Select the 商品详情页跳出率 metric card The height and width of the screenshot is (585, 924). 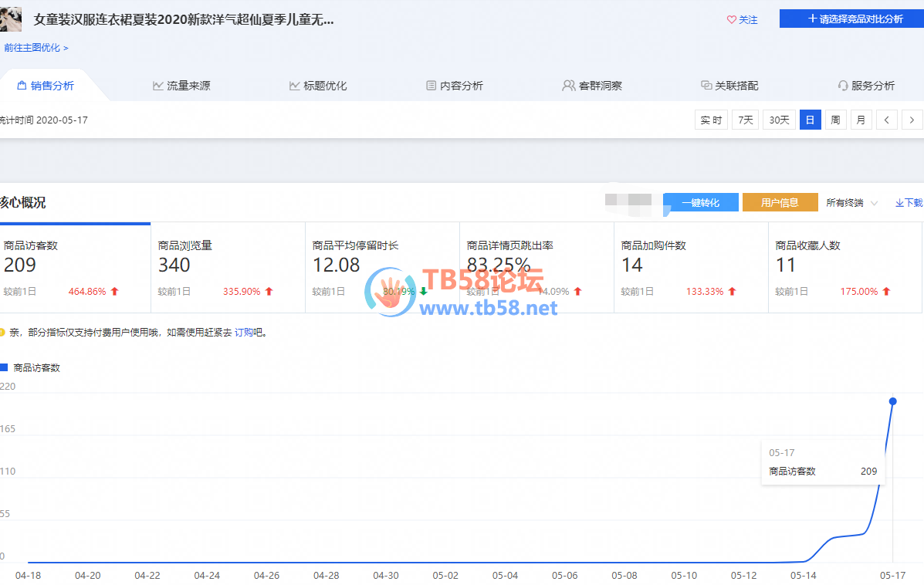pyautogui.click(x=536, y=268)
